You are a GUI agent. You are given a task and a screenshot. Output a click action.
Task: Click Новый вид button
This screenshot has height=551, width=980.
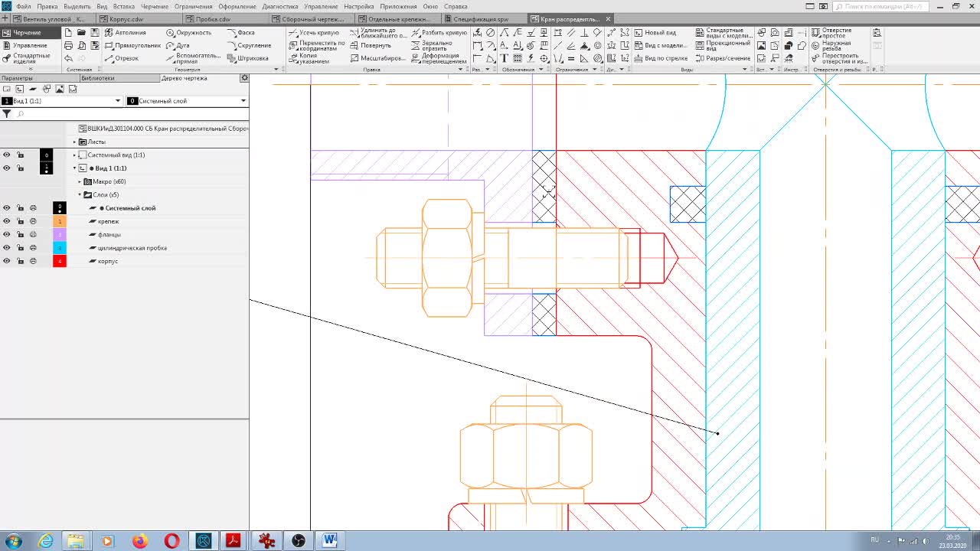click(x=655, y=33)
